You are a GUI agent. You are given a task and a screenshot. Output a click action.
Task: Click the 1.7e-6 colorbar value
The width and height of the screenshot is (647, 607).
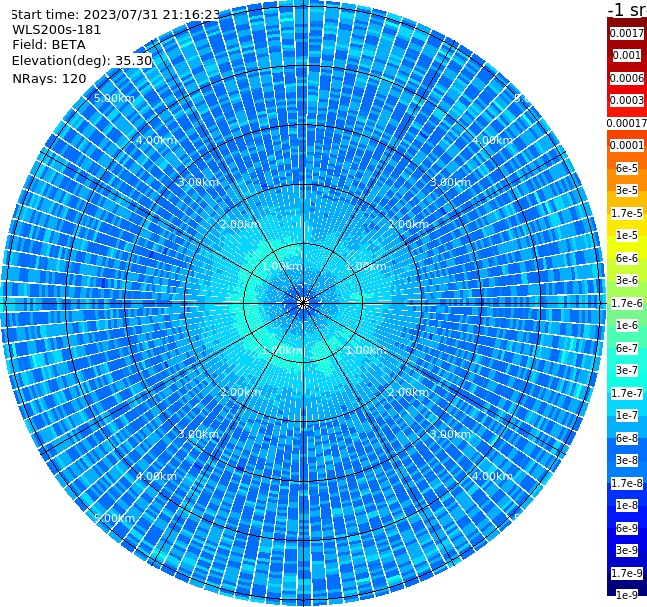627,303
